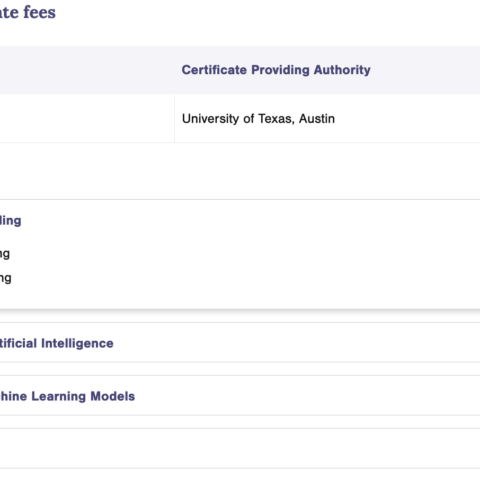Click the word "Austin" in the table cell

click(x=317, y=119)
